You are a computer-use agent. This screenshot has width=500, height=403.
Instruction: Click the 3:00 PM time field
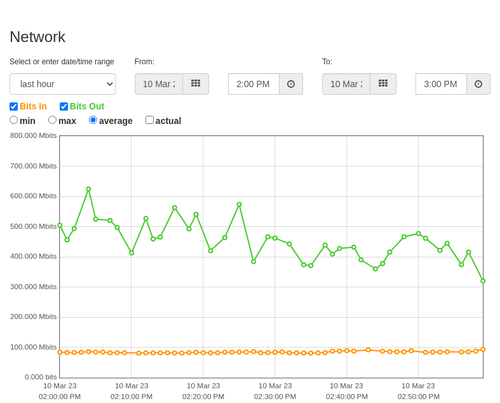[x=441, y=84]
